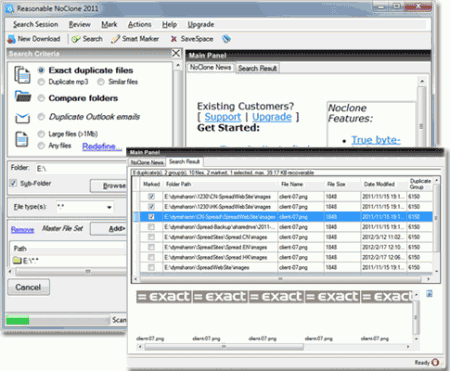Click the green scan progress bar

tap(18, 321)
